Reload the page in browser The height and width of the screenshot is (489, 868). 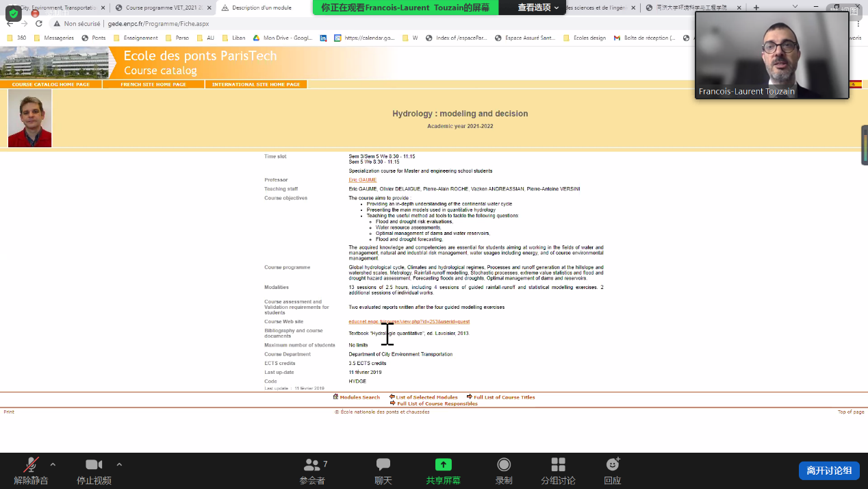(39, 23)
